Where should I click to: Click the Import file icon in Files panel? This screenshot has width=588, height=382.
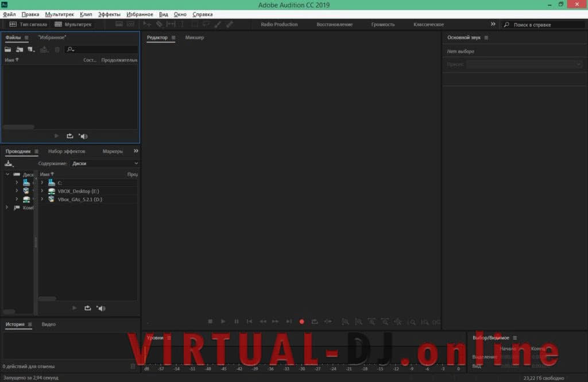click(20, 50)
